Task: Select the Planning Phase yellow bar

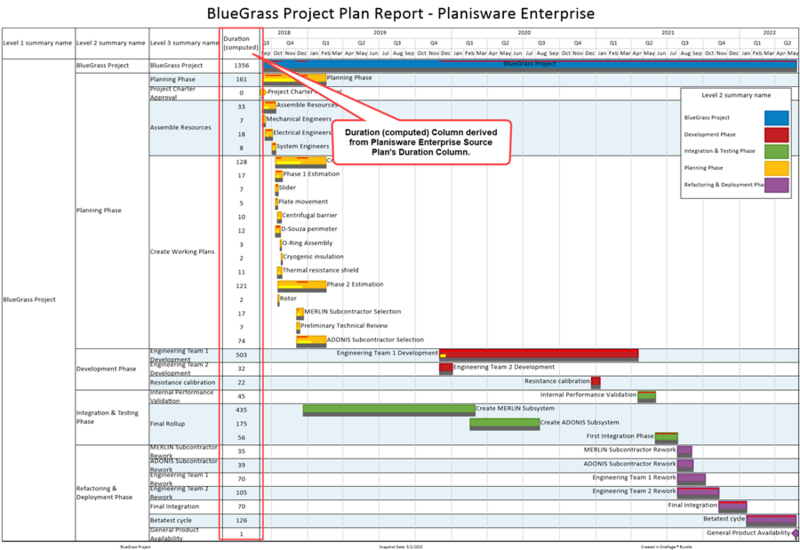Action: point(294,80)
